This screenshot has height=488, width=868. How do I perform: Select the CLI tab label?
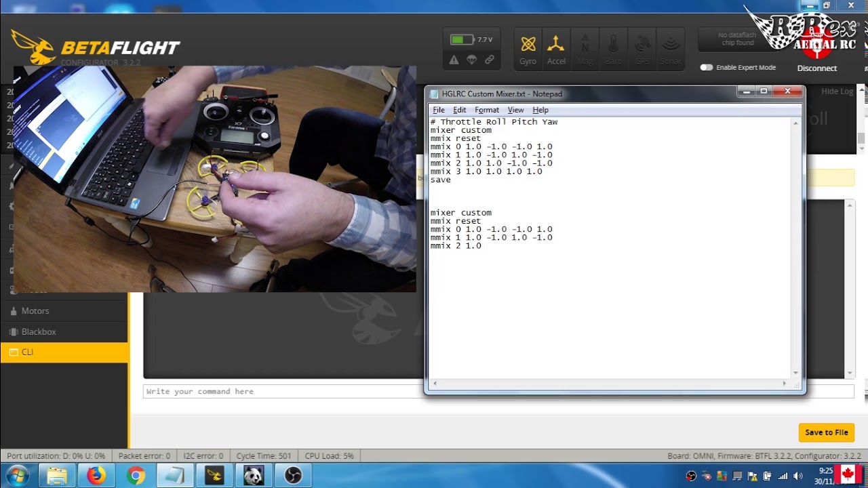point(27,352)
